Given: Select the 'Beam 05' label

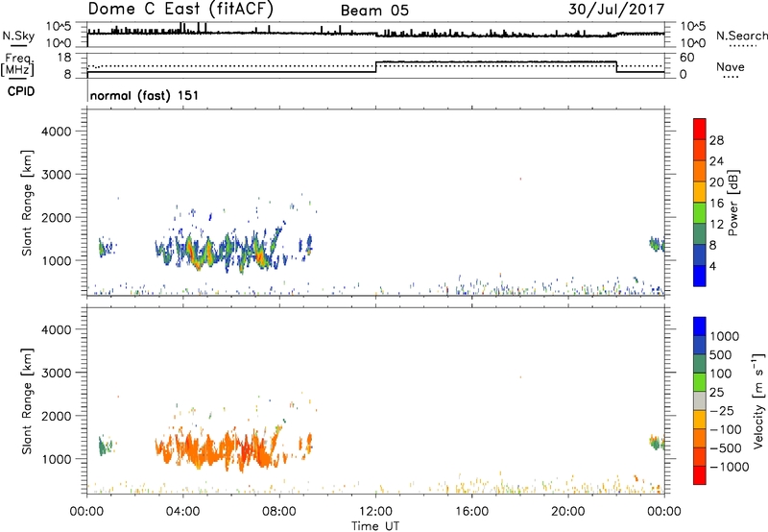Looking at the screenshot, I should click(x=374, y=11).
